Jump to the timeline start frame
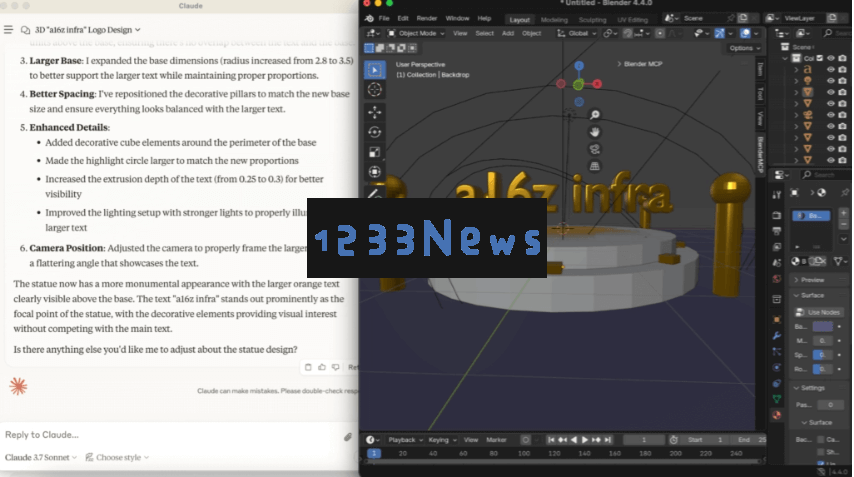Image resolution: width=854 pixels, height=477 pixels. pyautogui.click(x=551, y=439)
